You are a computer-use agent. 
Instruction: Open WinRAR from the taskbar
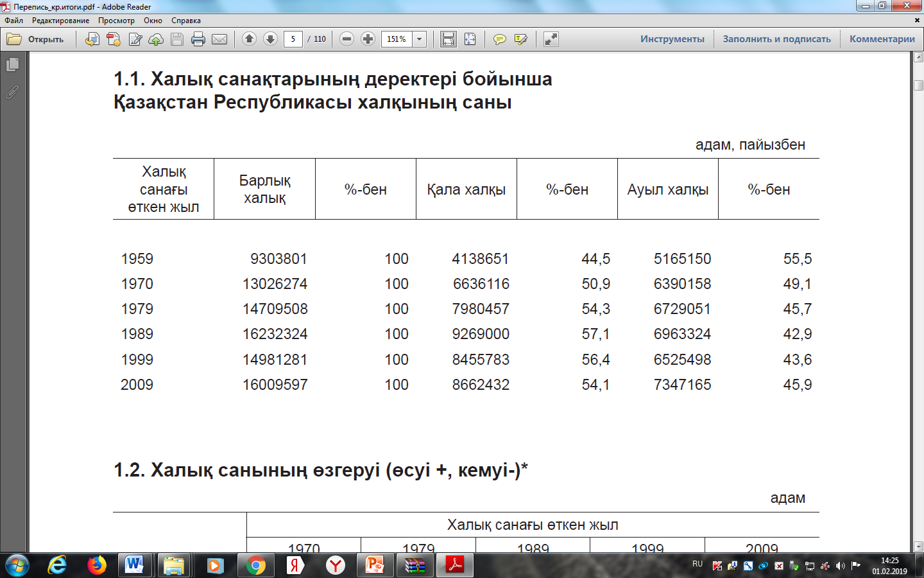tap(415, 565)
